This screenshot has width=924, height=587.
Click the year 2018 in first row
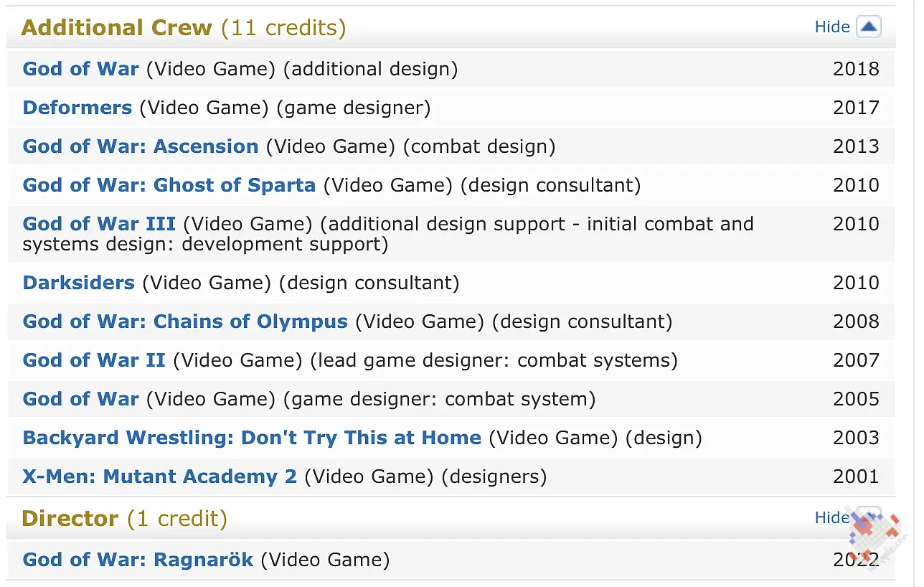(856, 69)
